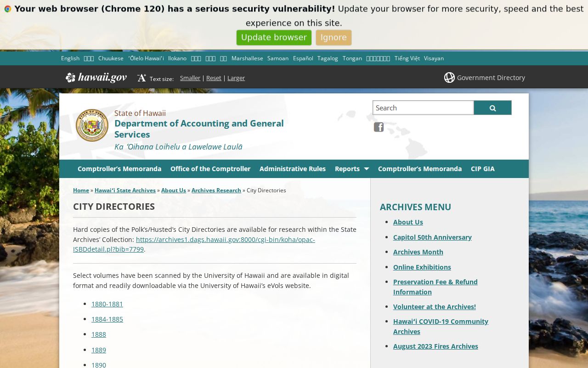Click the hawaii.gov logo
This screenshot has height=368, width=588.
96,77
